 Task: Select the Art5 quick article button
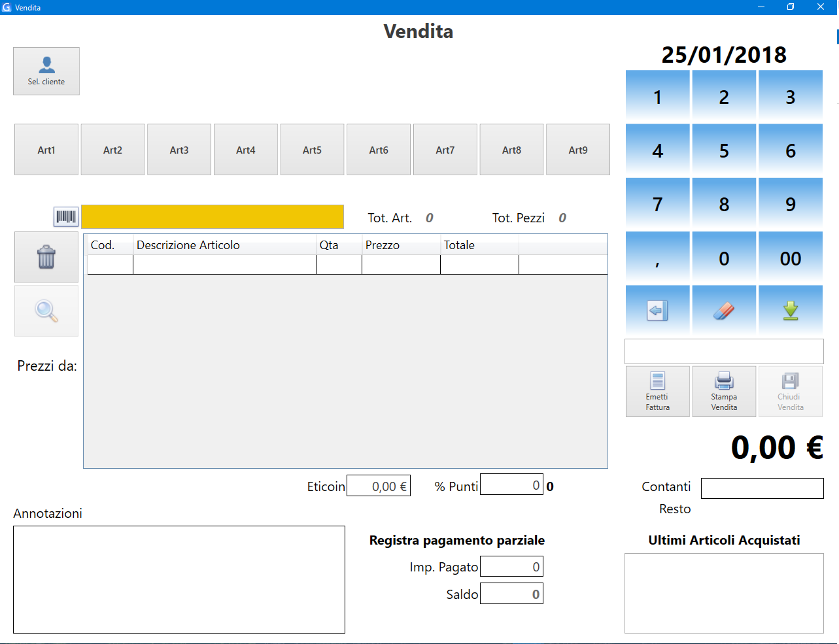pyautogui.click(x=312, y=150)
